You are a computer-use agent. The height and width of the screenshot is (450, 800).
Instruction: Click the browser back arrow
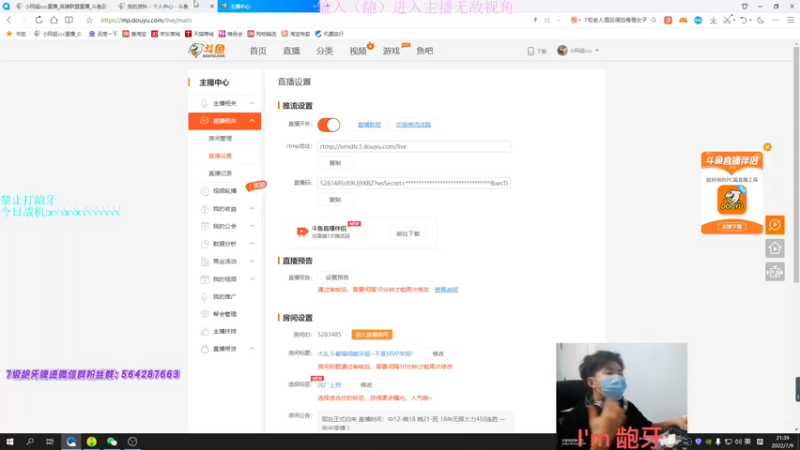click(9, 20)
